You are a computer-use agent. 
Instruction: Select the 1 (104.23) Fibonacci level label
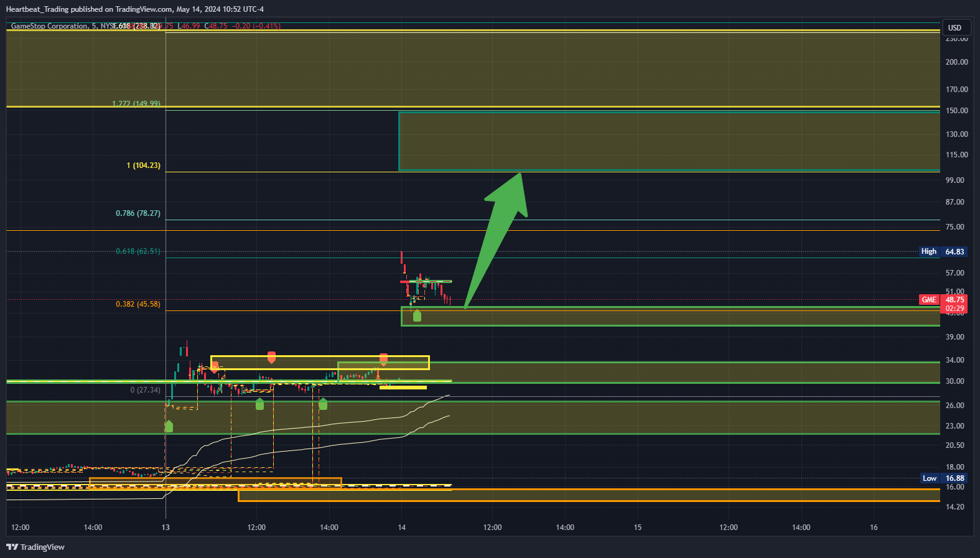[144, 165]
